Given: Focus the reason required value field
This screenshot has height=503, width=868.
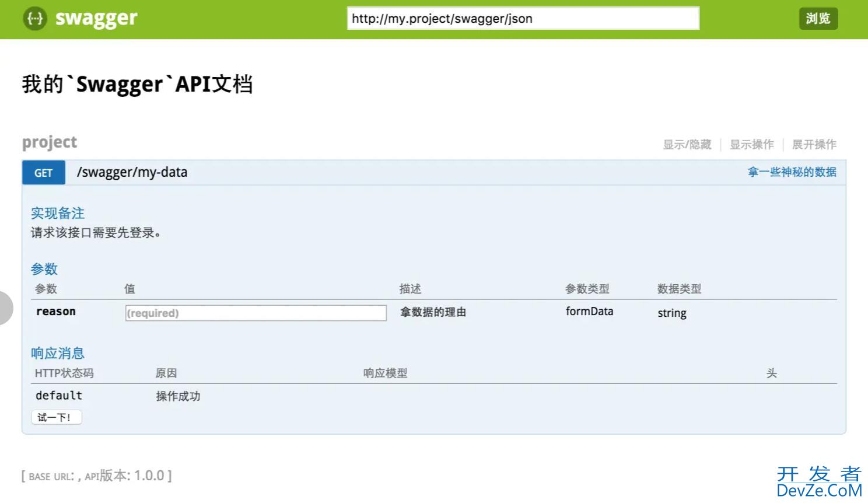Looking at the screenshot, I should 256,313.
